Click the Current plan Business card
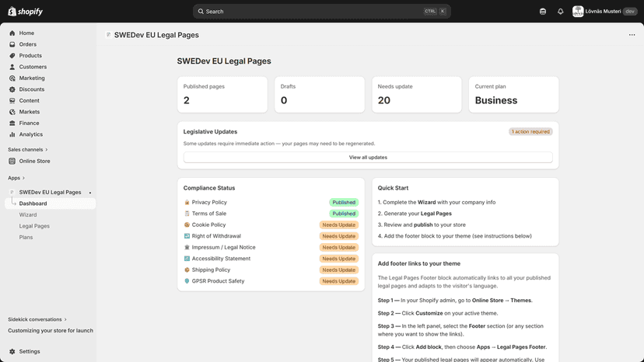 (x=514, y=95)
